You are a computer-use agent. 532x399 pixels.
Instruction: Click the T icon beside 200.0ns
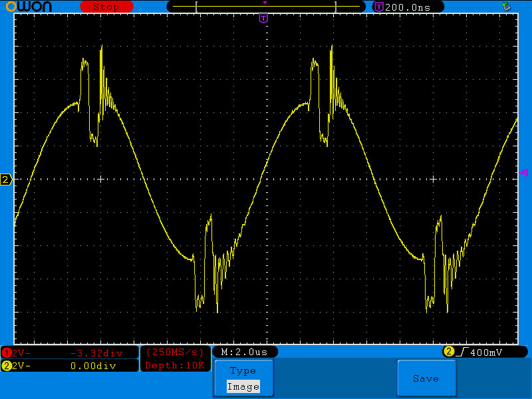(378, 7)
